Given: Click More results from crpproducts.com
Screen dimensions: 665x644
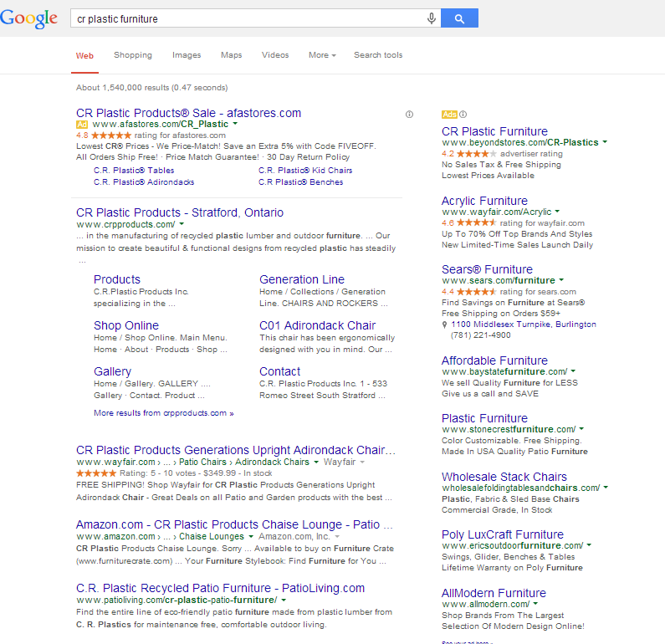Looking at the screenshot, I should 164,413.
